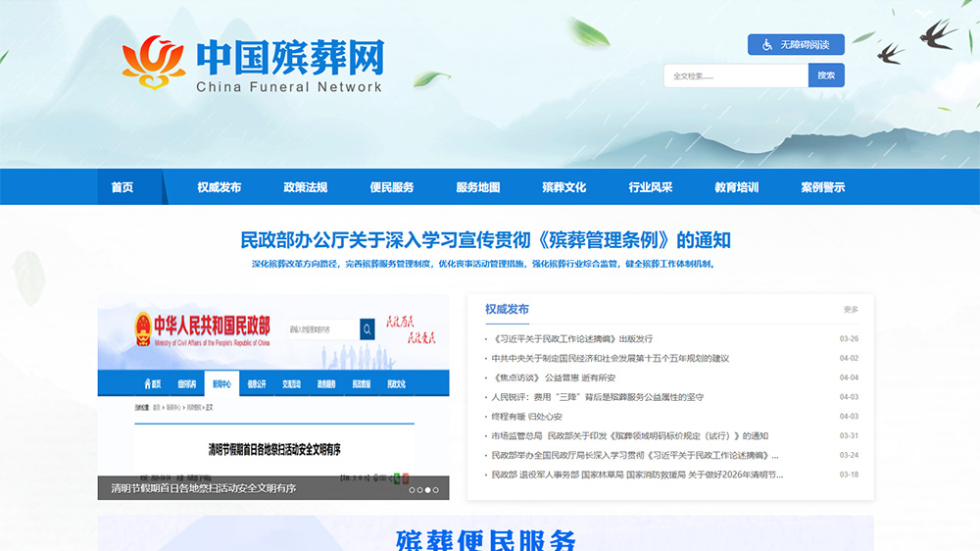Click the 搜索 search button
This screenshot has height=551, width=980.
point(826,75)
